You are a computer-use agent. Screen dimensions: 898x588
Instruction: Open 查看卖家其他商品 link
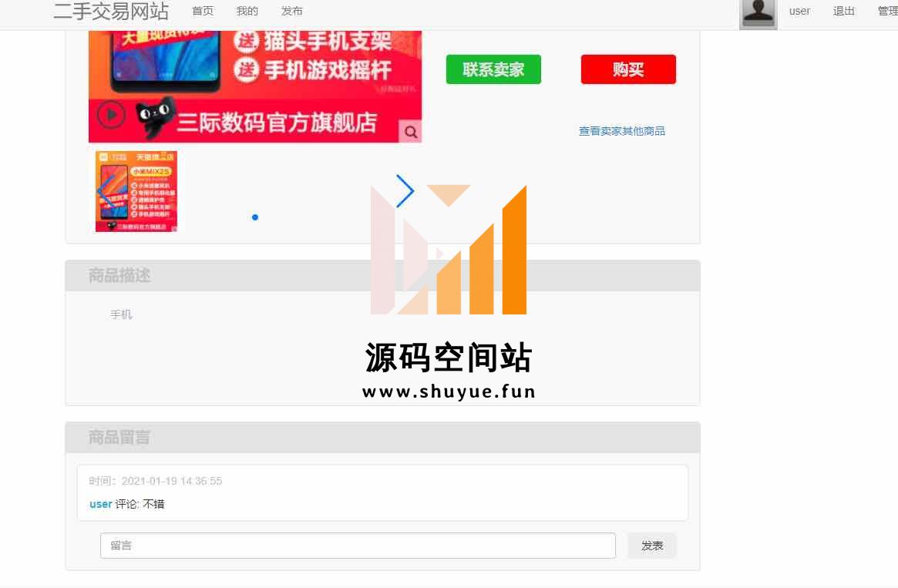621,131
